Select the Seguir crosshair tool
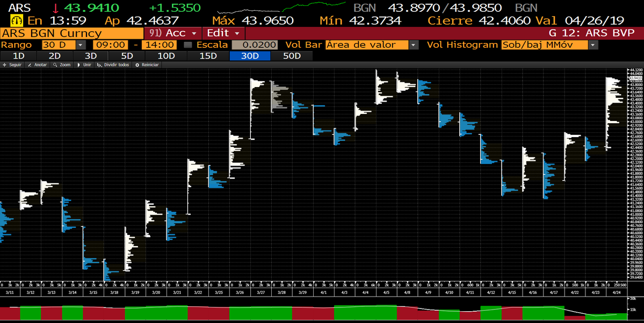This screenshot has width=644, height=323. (x=12, y=65)
